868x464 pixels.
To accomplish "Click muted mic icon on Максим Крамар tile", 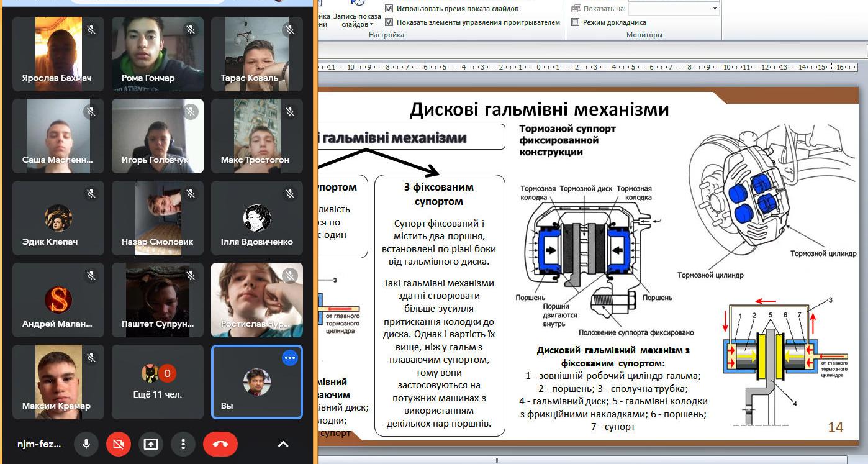I will tap(91, 358).
